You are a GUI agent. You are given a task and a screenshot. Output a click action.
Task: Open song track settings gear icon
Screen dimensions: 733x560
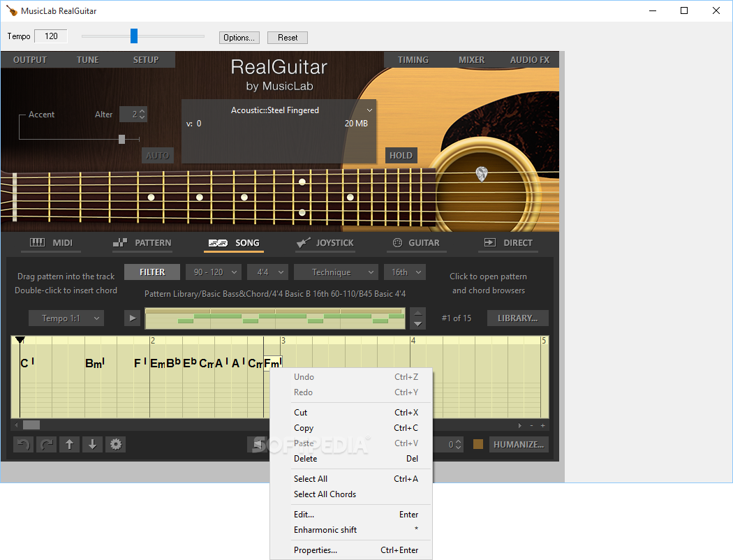click(x=116, y=444)
